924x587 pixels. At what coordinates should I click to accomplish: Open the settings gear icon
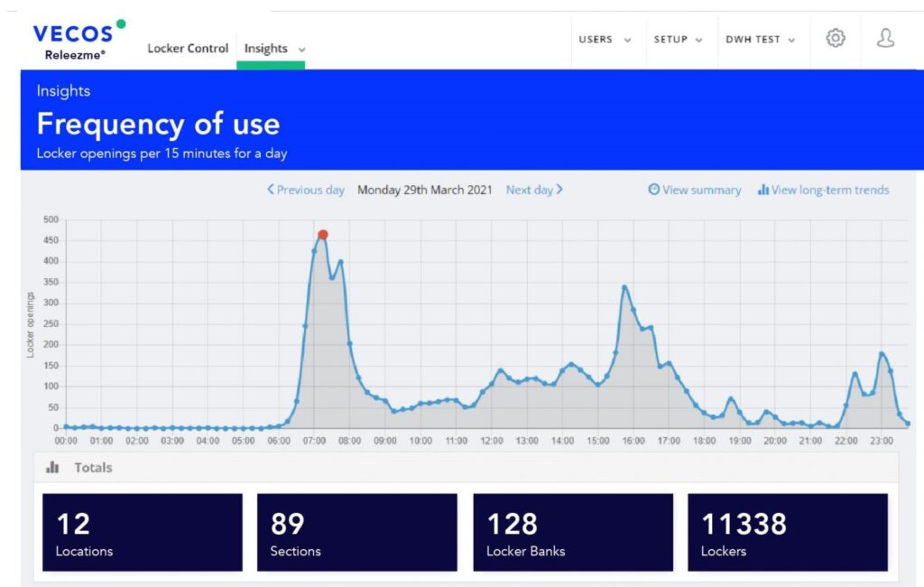pyautogui.click(x=836, y=38)
